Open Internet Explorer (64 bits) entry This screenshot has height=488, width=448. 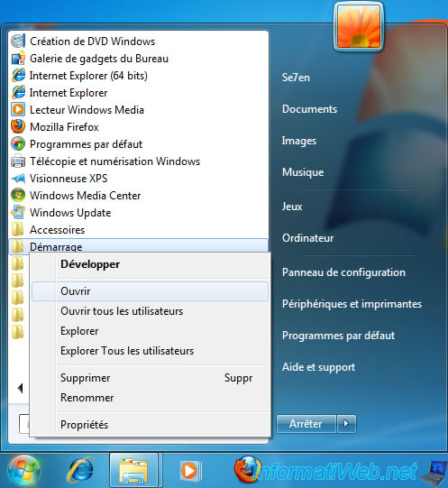(139, 76)
